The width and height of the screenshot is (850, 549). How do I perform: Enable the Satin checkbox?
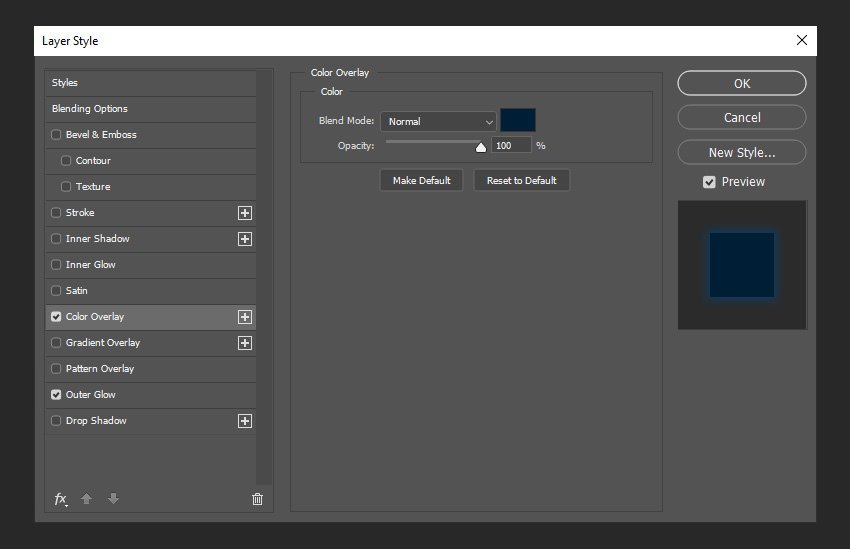click(x=56, y=290)
